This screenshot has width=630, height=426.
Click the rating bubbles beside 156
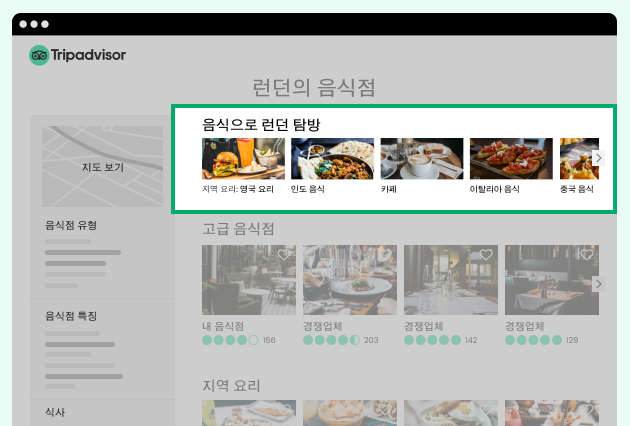click(230, 340)
